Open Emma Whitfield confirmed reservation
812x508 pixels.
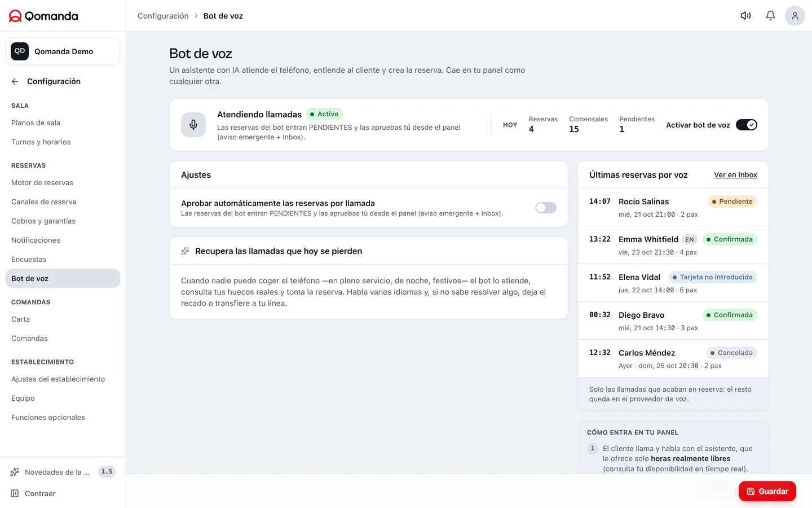[673, 245]
